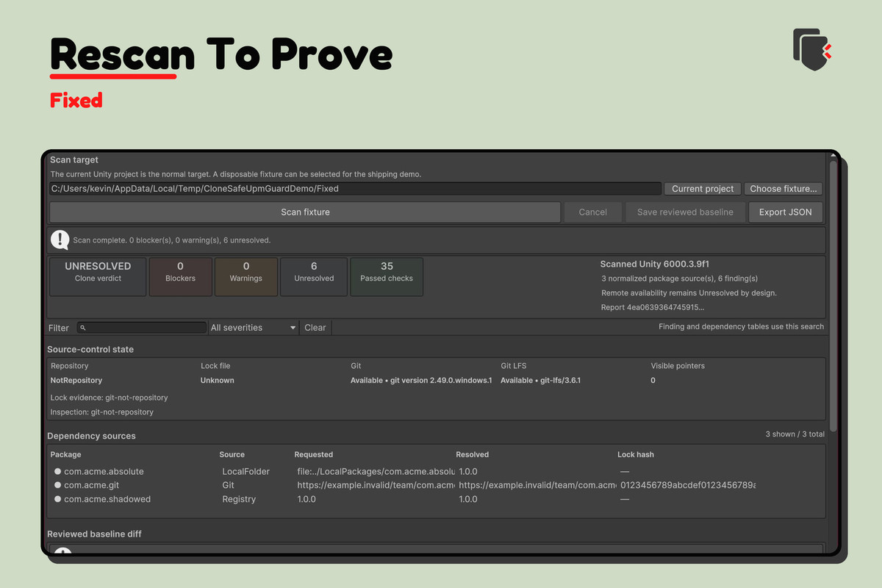Select the com.acme.git package row

(436, 486)
